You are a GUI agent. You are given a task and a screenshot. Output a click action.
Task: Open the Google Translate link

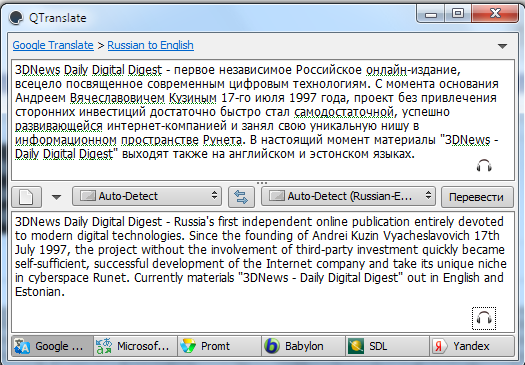[53, 45]
